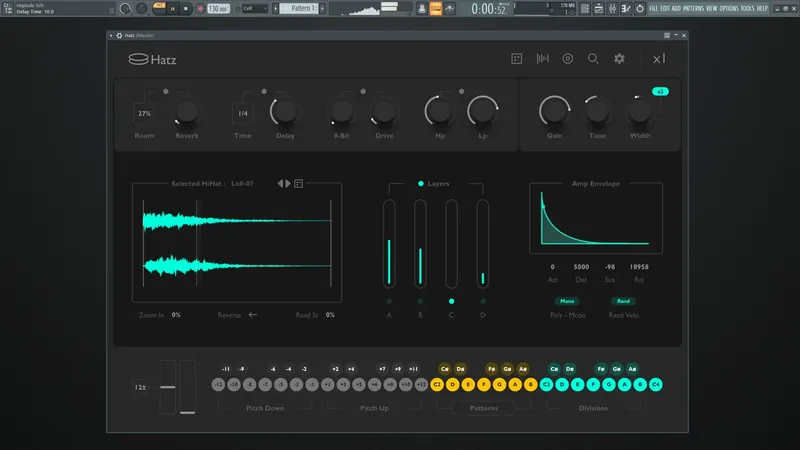
Task: Open the waveform bars icon in Hatz header
Action: point(543,59)
